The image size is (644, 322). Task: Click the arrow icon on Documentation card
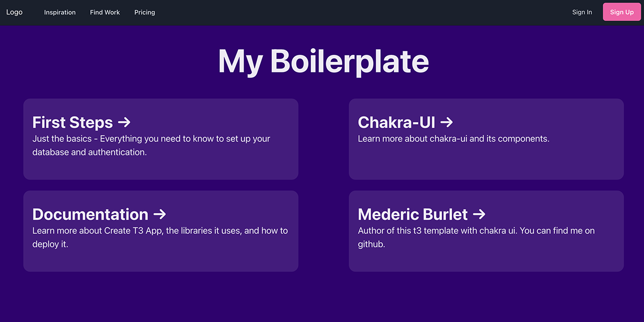(x=159, y=214)
